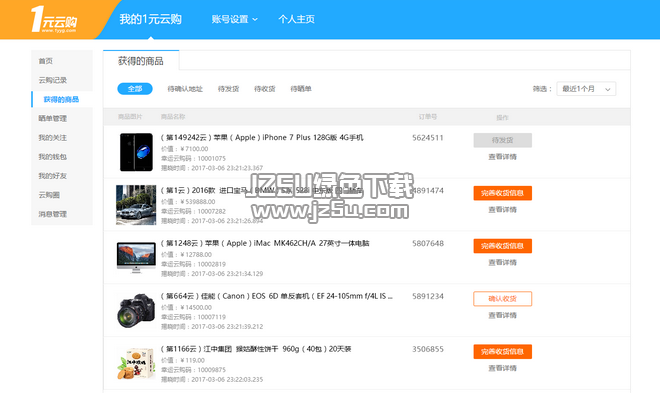The height and width of the screenshot is (393, 660).
Task: Click lucky code 10002819
Action: click(x=212, y=264)
